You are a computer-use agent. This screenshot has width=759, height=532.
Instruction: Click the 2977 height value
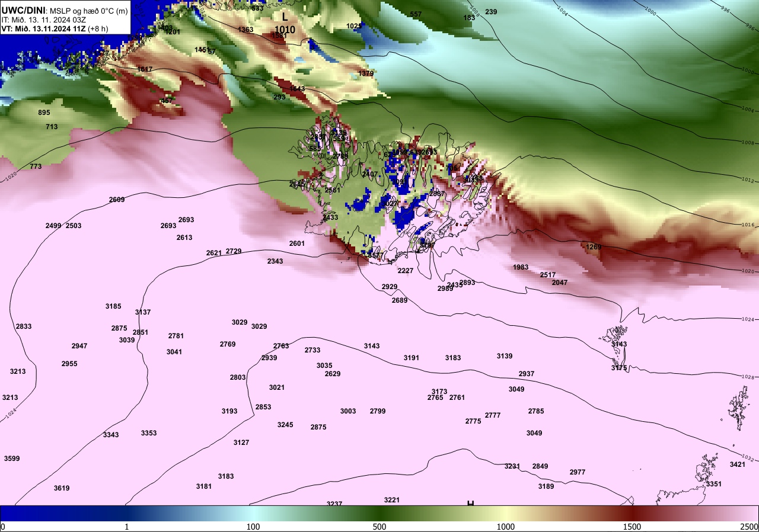[x=578, y=472]
